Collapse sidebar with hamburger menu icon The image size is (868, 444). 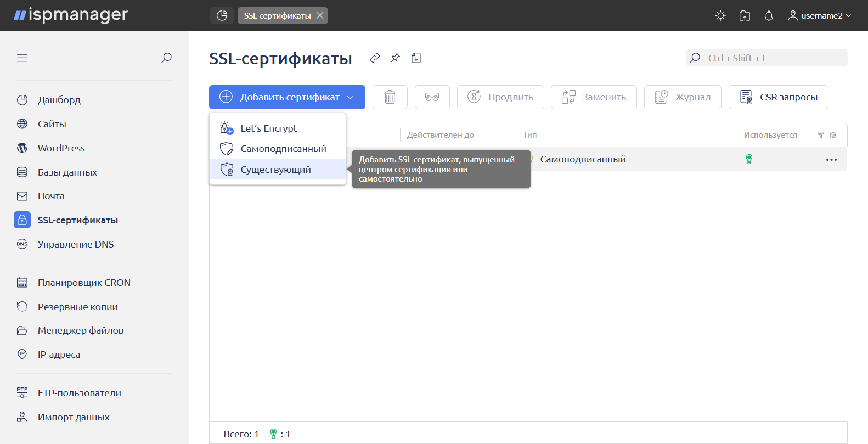coord(22,58)
